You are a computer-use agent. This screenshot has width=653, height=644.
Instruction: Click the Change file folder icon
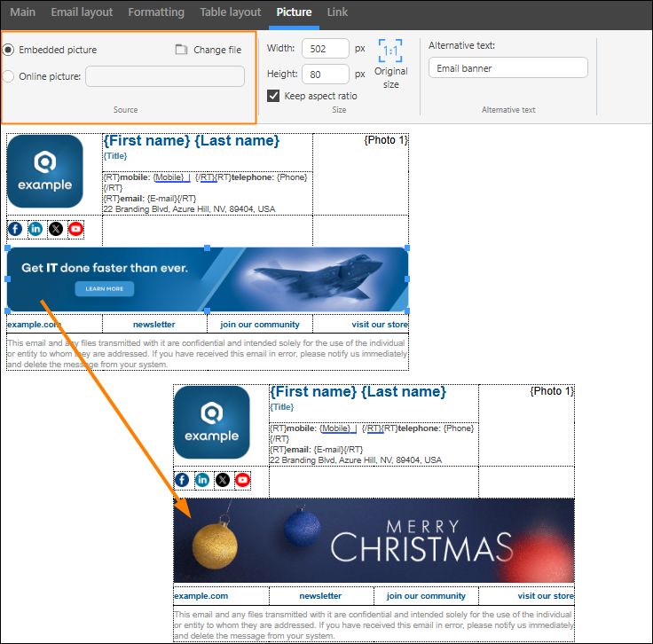point(181,50)
